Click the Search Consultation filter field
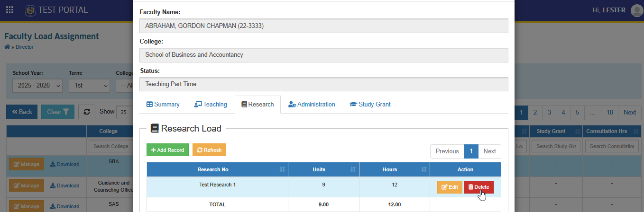The height and width of the screenshot is (212, 644). coord(612,146)
